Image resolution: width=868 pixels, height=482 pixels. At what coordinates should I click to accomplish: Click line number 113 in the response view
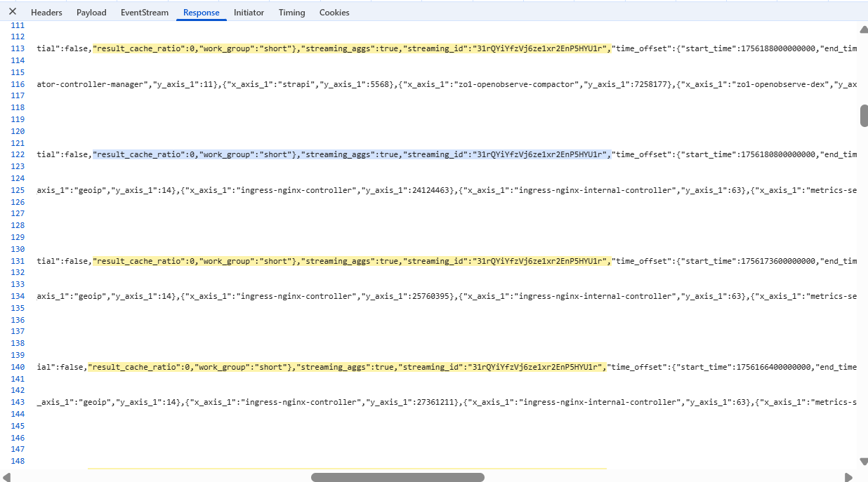pyautogui.click(x=18, y=48)
